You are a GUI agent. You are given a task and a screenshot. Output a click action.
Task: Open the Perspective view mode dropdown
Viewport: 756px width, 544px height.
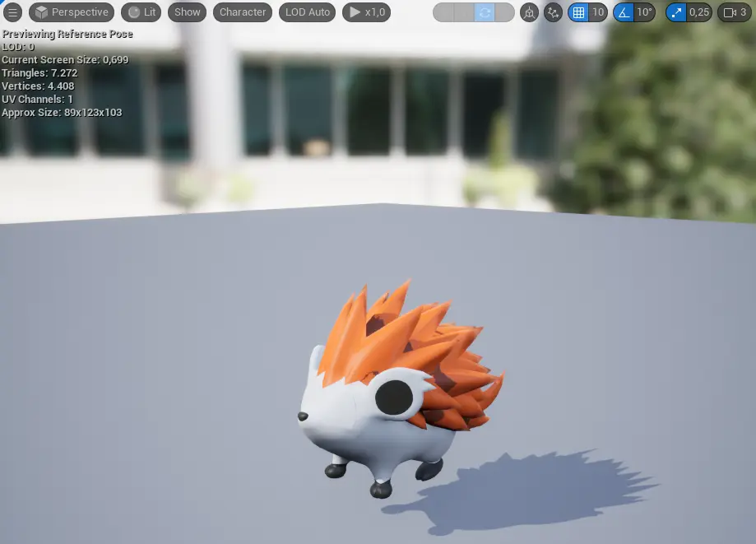click(x=72, y=12)
